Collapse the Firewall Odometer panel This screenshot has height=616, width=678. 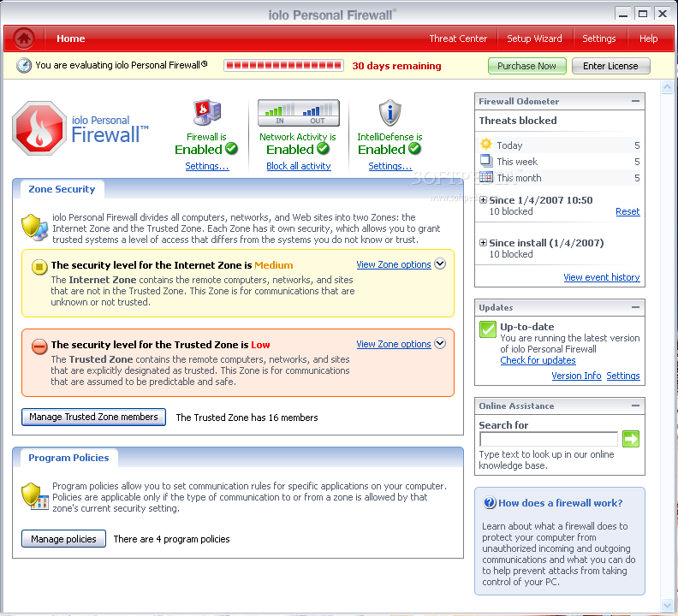[x=635, y=101]
